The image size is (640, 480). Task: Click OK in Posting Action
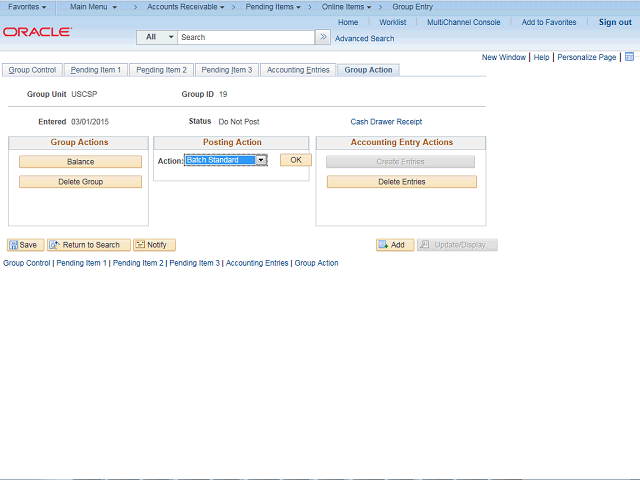click(296, 160)
